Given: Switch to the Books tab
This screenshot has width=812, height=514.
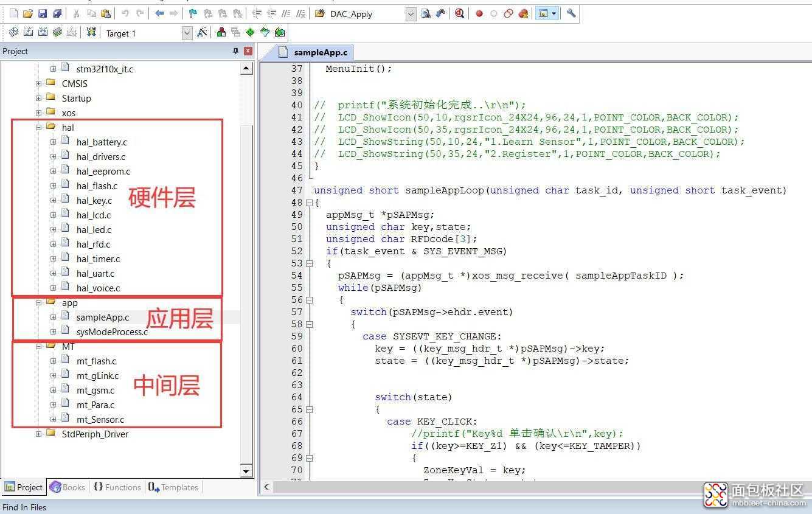Looking at the screenshot, I should 67,487.
